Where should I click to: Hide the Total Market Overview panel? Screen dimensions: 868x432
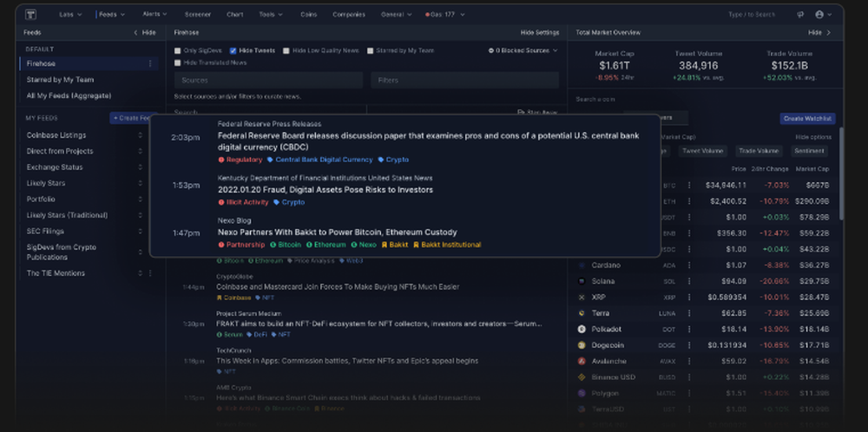[819, 33]
